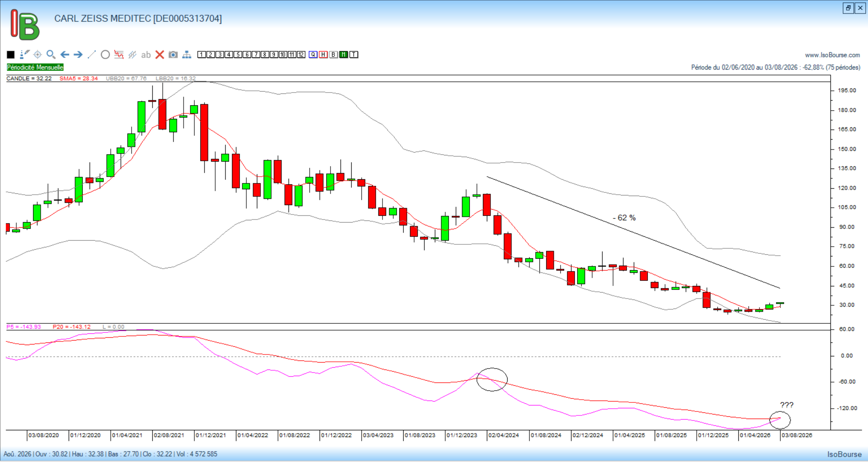Click the 'Périodicité Mensuelle' label

(35, 67)
